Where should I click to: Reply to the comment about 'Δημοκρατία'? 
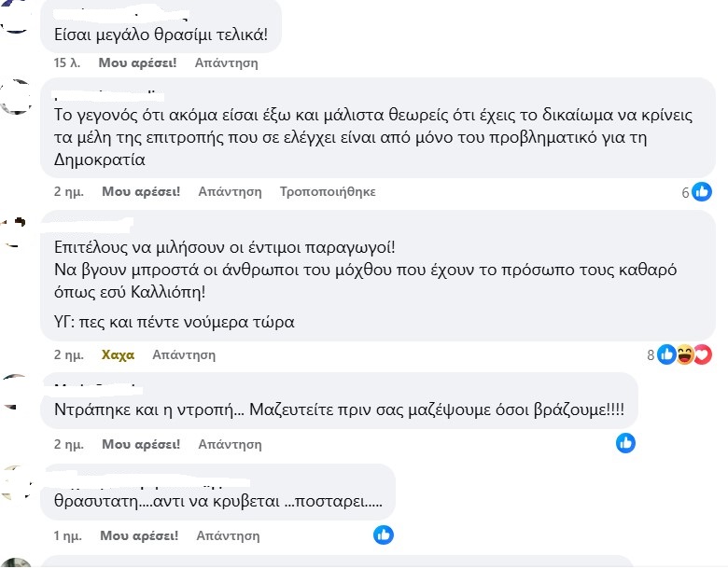tap(230, 191)
